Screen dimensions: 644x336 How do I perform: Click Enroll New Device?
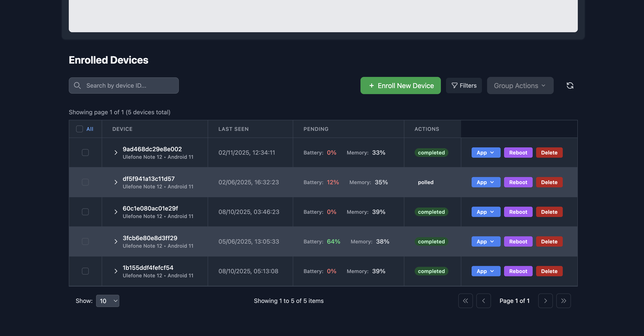tap(400, 86)
